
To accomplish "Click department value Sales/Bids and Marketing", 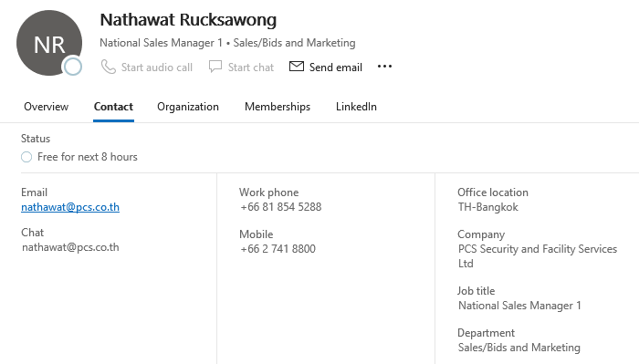I will click(x=519, y=348).
